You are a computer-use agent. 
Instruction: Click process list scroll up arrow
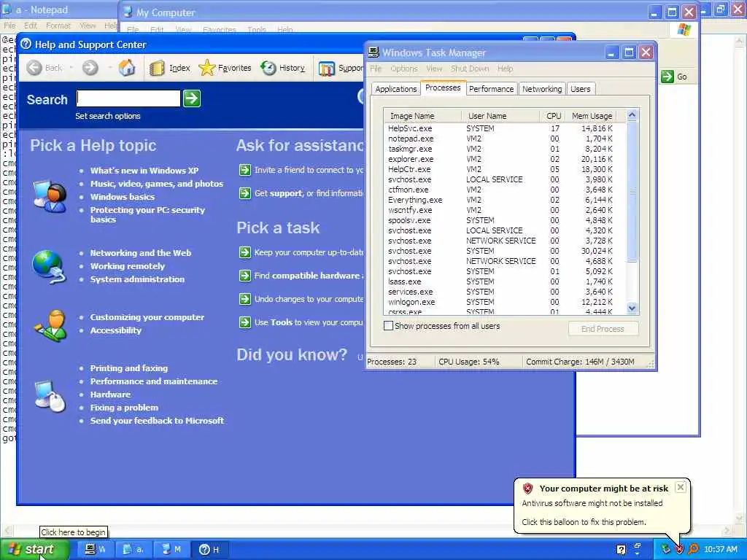click(x=632, y=114)
